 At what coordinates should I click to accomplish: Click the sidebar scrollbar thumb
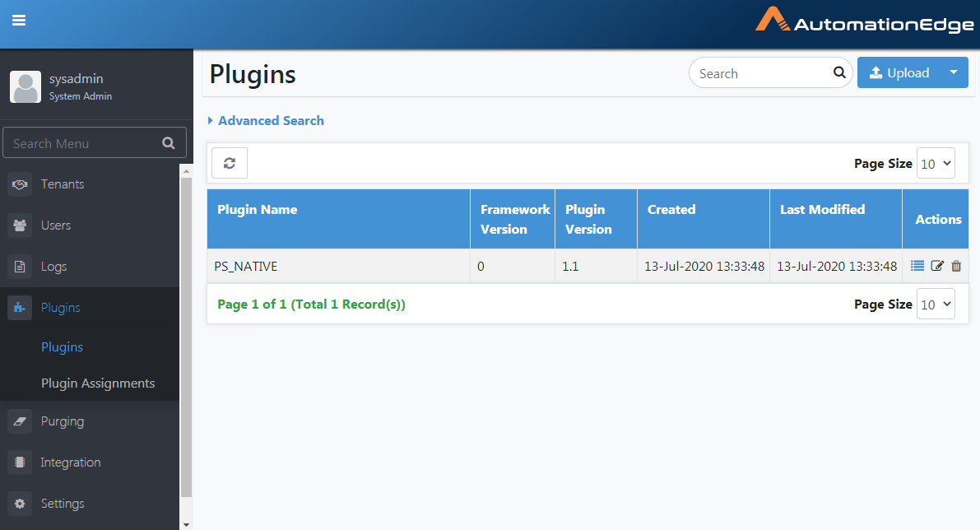click(186, 337)
